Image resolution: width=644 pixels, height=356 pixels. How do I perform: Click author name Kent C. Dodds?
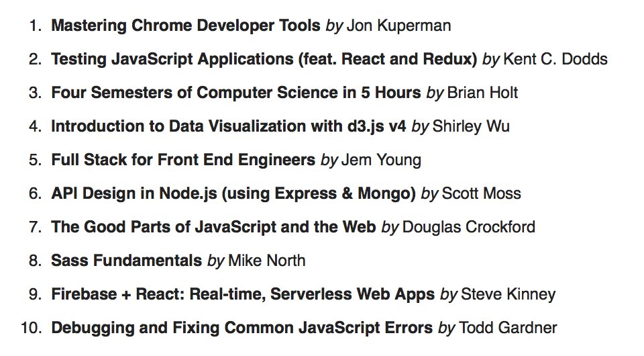[x=555, y=59]
